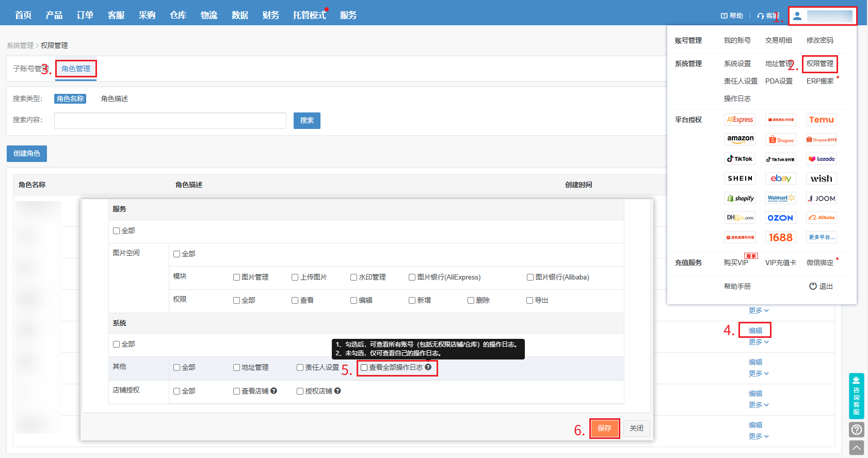Open the Amazon platform authorization logo
The height and width of the screenshot is (458, 868).
740,139
